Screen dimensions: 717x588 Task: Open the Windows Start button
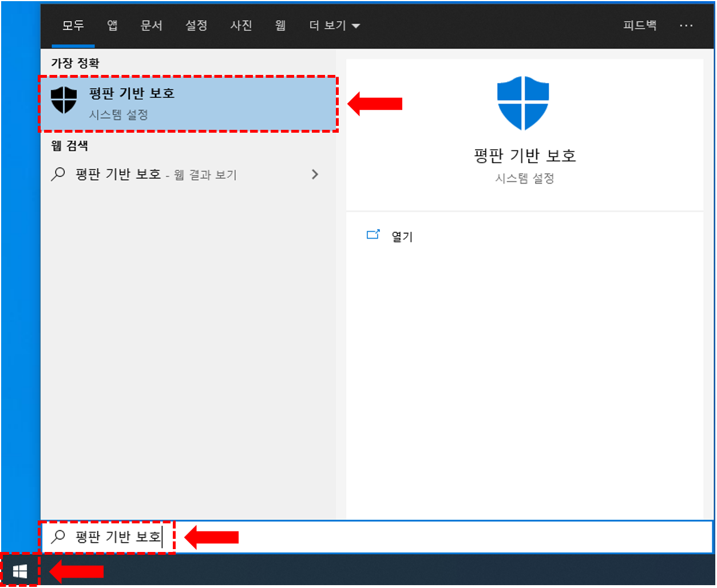click(x=20, y=571)
